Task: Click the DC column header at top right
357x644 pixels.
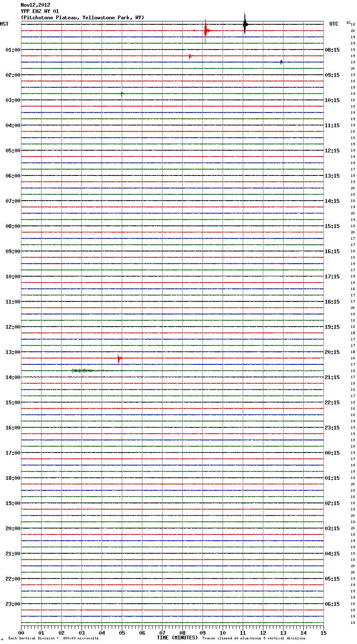Action: click(x=349, y=22)
